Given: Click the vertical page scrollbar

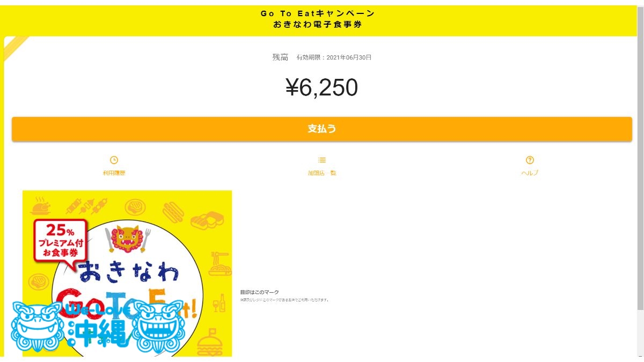Looking at the screenshot, I should (x=641, y=177).
